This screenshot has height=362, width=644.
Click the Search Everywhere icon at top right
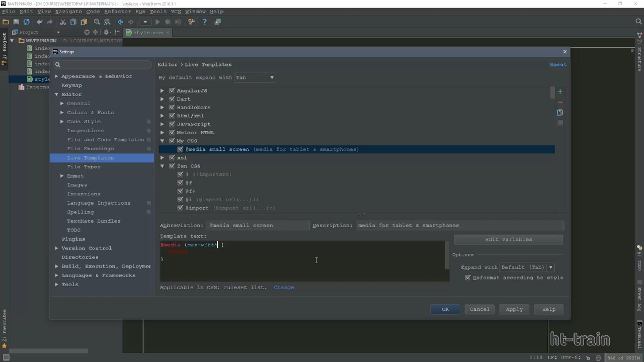point(638,21)
